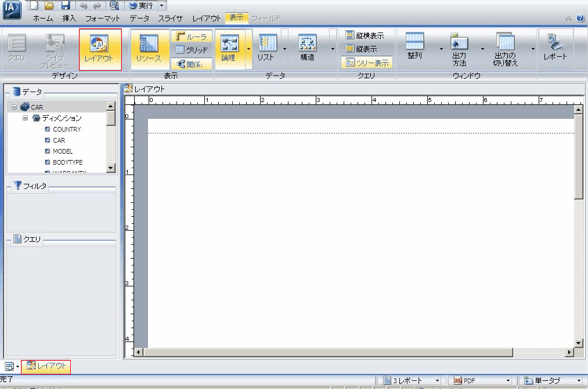Open the preview magnifier icon
Viewport: 588px width, 389px height.
(x=114, y=5)
